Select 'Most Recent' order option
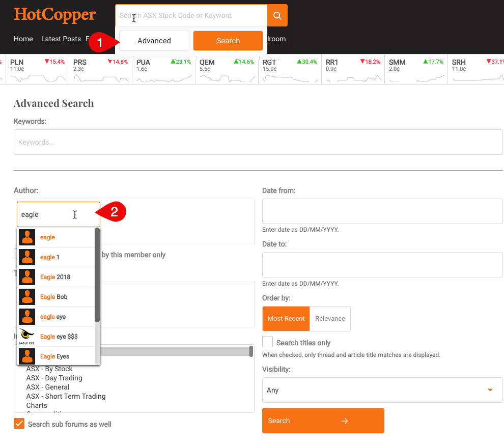504x444 pixels. [286, 319]
